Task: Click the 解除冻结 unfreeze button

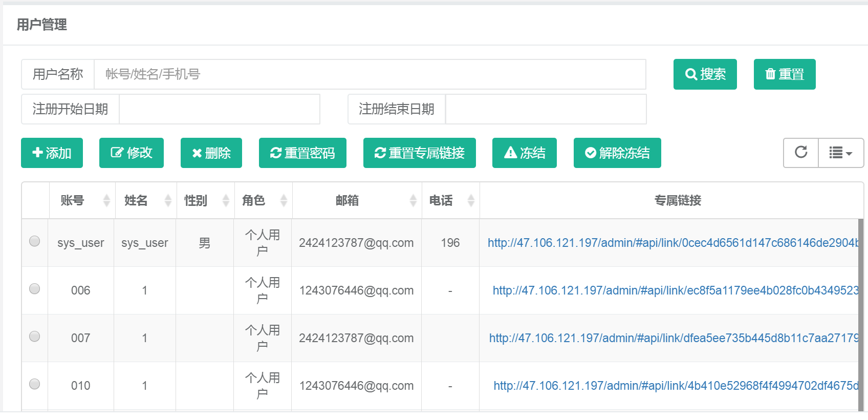Action: tap(617, 153)
